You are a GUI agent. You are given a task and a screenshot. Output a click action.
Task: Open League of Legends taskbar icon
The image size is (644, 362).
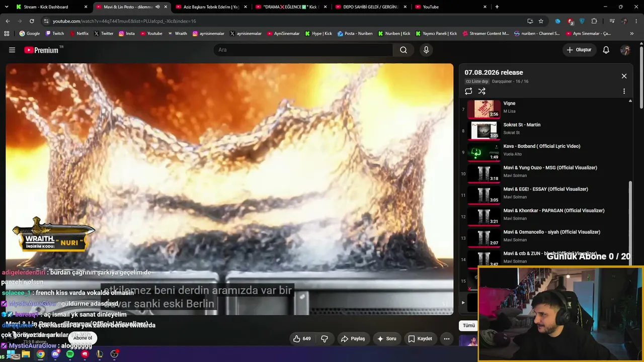click(x=100, y=354)
